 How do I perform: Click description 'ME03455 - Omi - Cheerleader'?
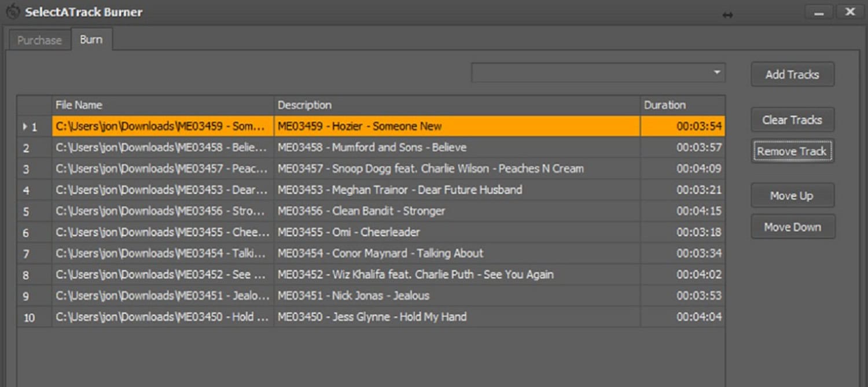349,232
